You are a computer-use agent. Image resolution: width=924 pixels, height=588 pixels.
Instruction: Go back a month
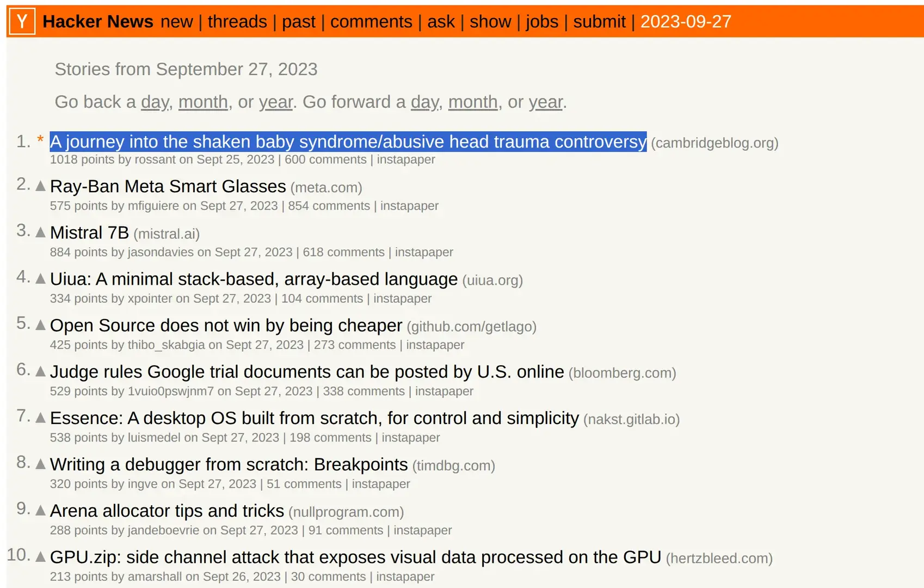point(203,102)
